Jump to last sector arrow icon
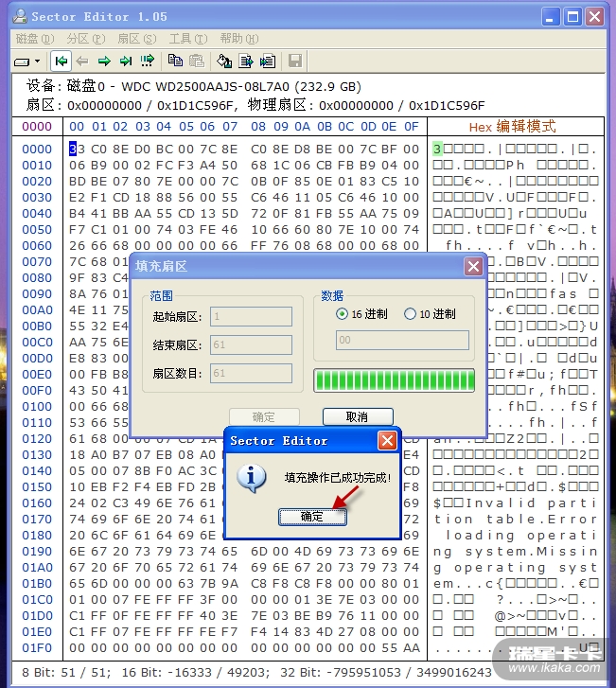 (x=125, y=62)
